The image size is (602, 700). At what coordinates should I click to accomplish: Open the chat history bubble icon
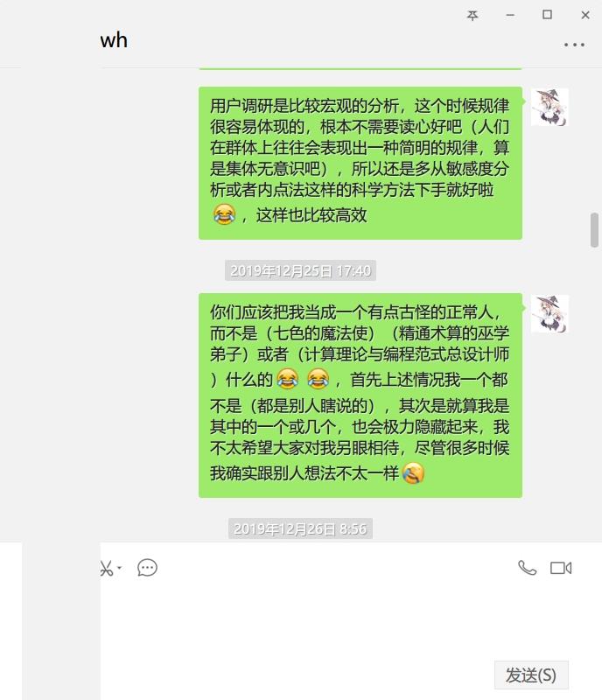[x=147, y=568]
